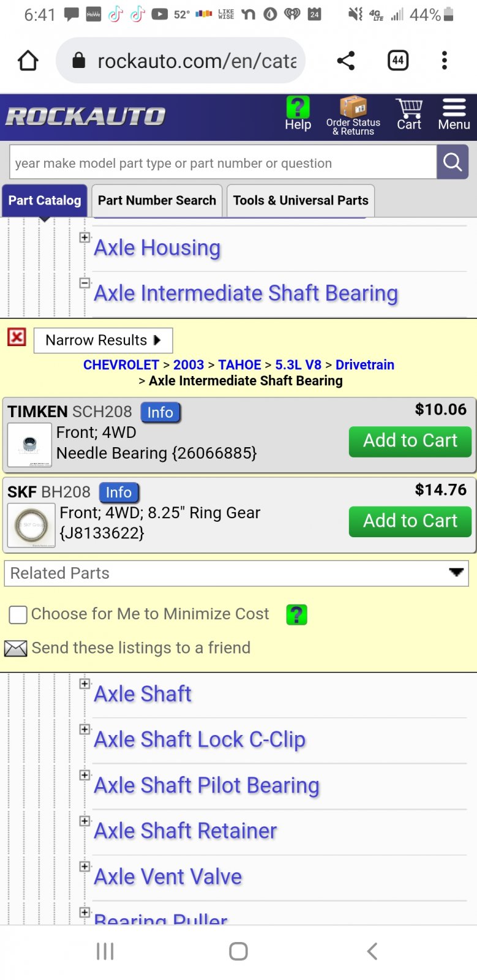Open the green Help question mark icon

[298, 108]
